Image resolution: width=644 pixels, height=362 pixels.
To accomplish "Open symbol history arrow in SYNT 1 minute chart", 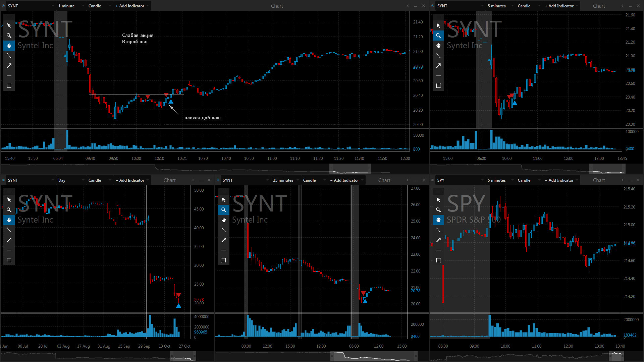I will coord(53,6).
